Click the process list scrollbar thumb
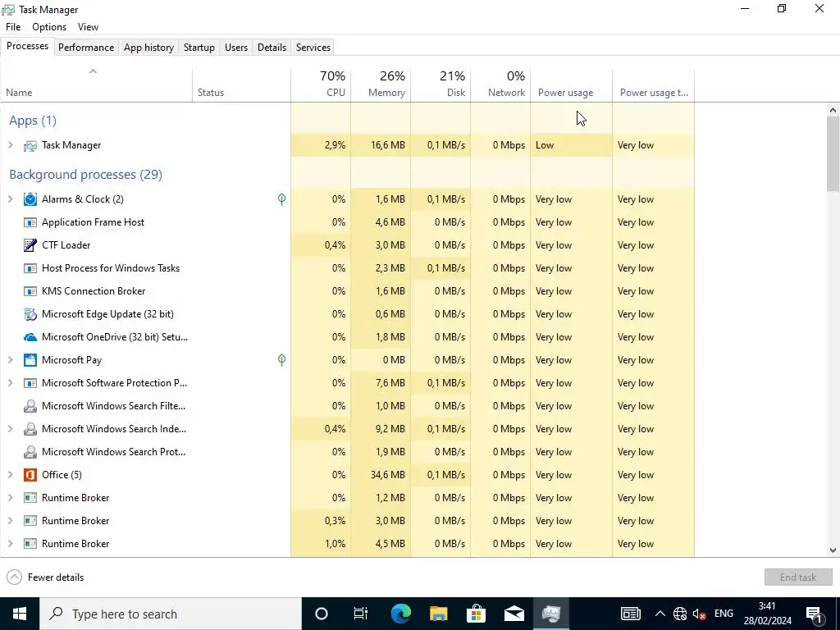Image resolution: width=840 pixels, height=630 pixels. pos(833,153)
